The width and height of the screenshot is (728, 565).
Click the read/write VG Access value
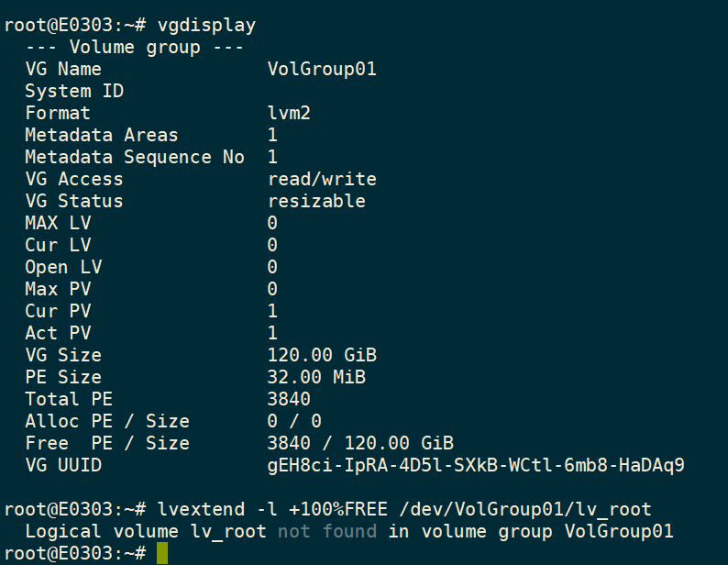322,179
